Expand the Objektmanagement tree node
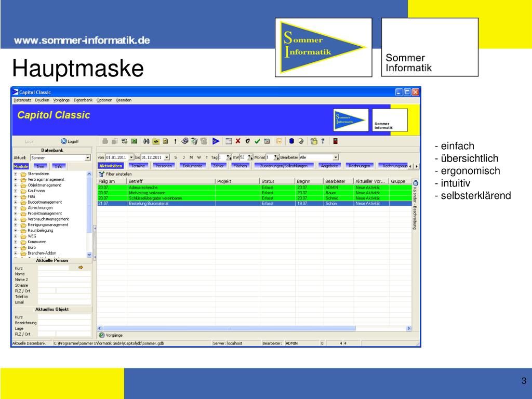532x399 pixels. pos(16,185)
